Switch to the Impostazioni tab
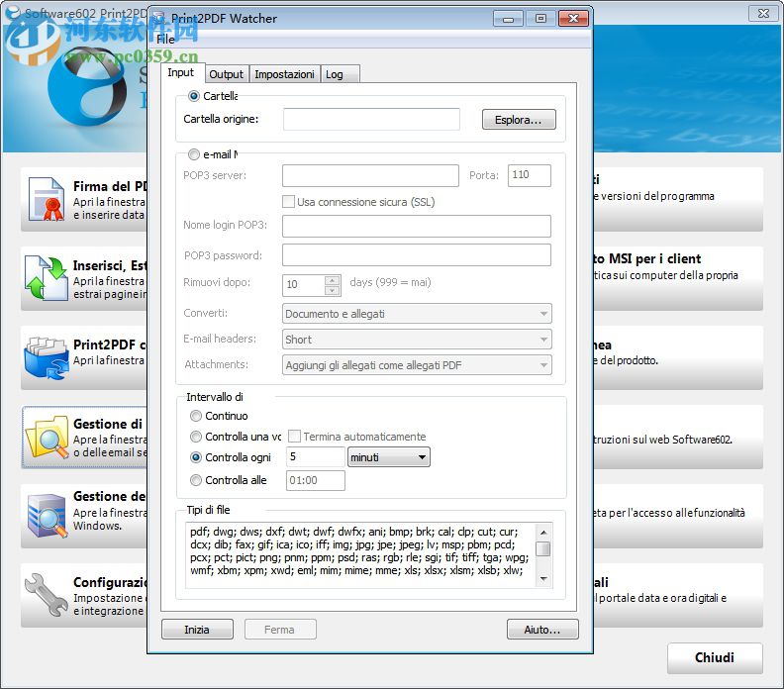 point(284,74)
